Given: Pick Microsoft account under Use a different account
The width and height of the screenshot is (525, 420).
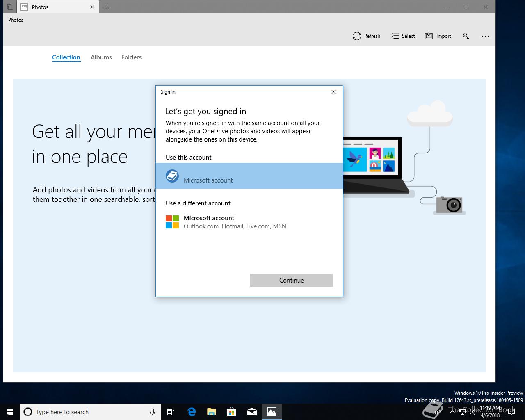Looking at the screenshot, I should click(249, 222).
